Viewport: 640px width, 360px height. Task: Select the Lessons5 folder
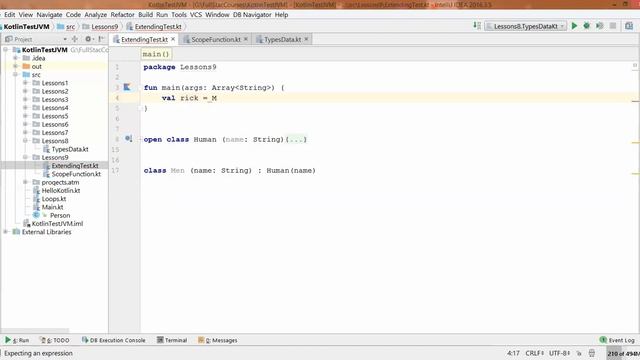pos(55,116)
